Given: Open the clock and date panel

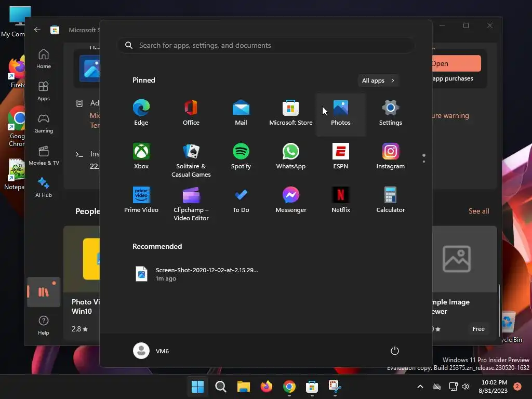Looking at the screenshot, I should (x=494, y=387).
